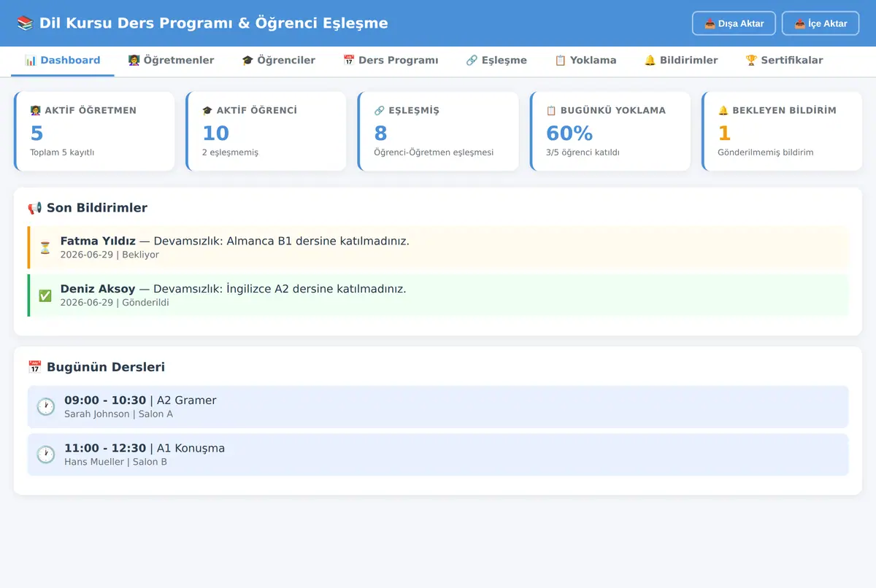Click the calendar icon beside Bugünün Dersleri
The height and width of the screenshot is (588, 876).
coord(35,367)
